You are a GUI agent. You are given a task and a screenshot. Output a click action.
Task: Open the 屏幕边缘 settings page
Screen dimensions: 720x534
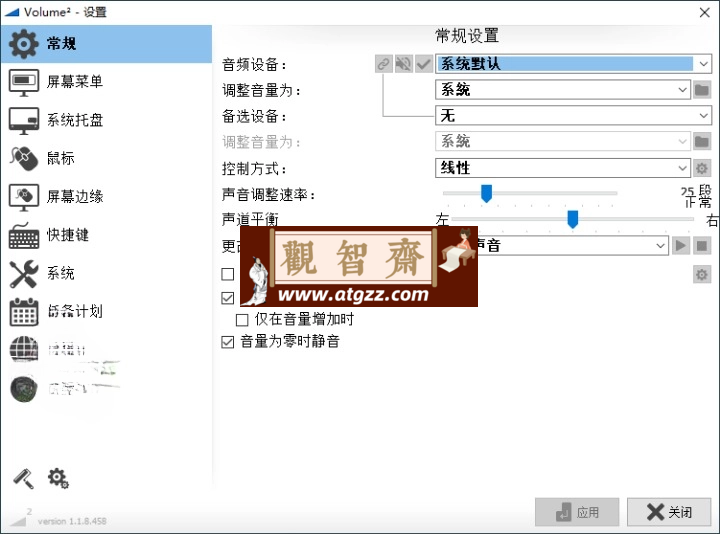(x=106, y=197)
